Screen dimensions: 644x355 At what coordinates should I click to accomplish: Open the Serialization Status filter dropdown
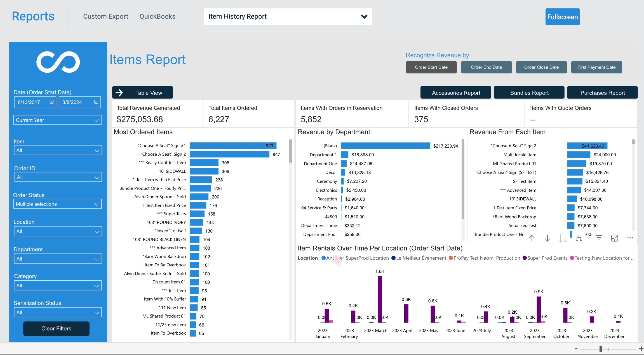58,313
